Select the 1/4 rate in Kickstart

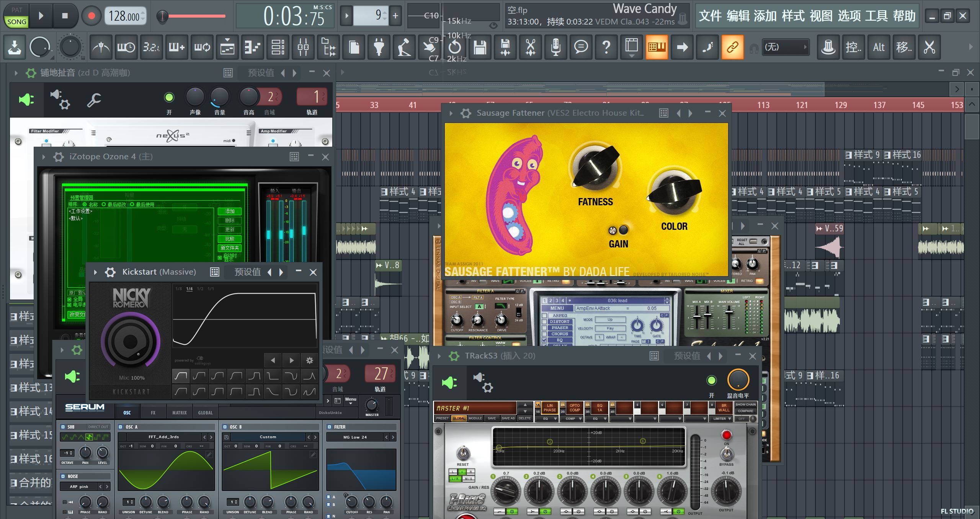pyautogui.click(x=189, y=289)
